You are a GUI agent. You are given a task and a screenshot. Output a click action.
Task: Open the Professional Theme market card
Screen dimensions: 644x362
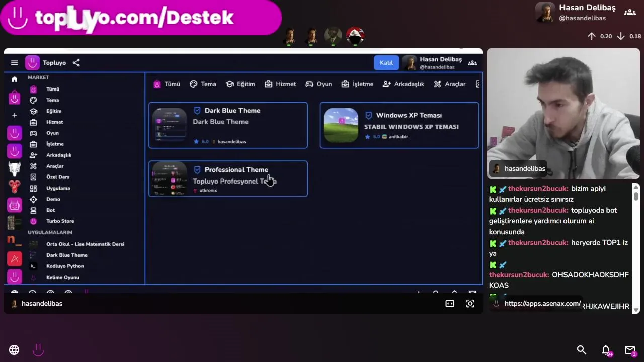click(x=228, y=178)
